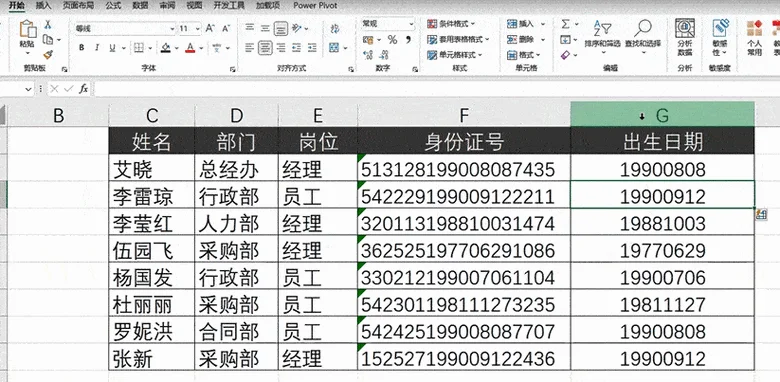Open the Font group dialog launcher
The image size is (780, 382).
pyautogui.click(x=233, y=69)
